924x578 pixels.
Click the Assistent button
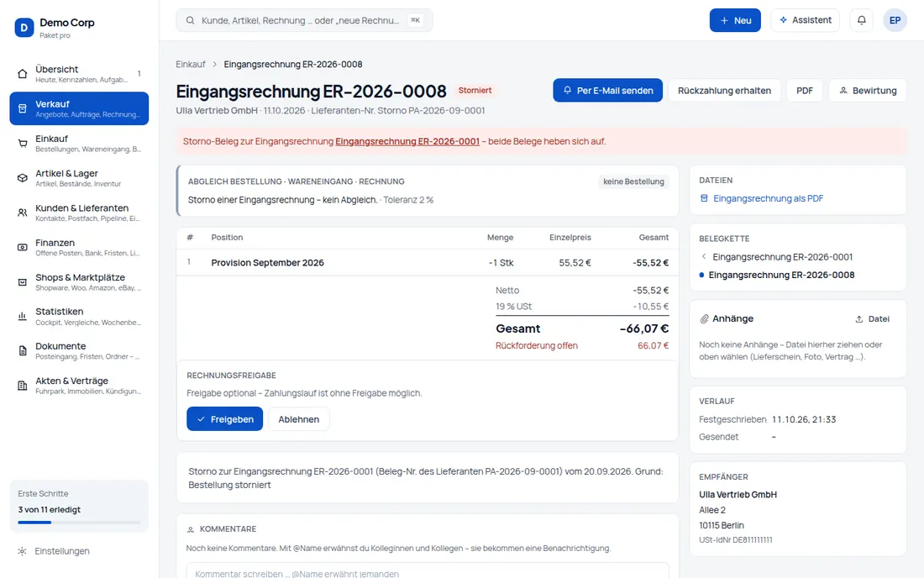805,20
